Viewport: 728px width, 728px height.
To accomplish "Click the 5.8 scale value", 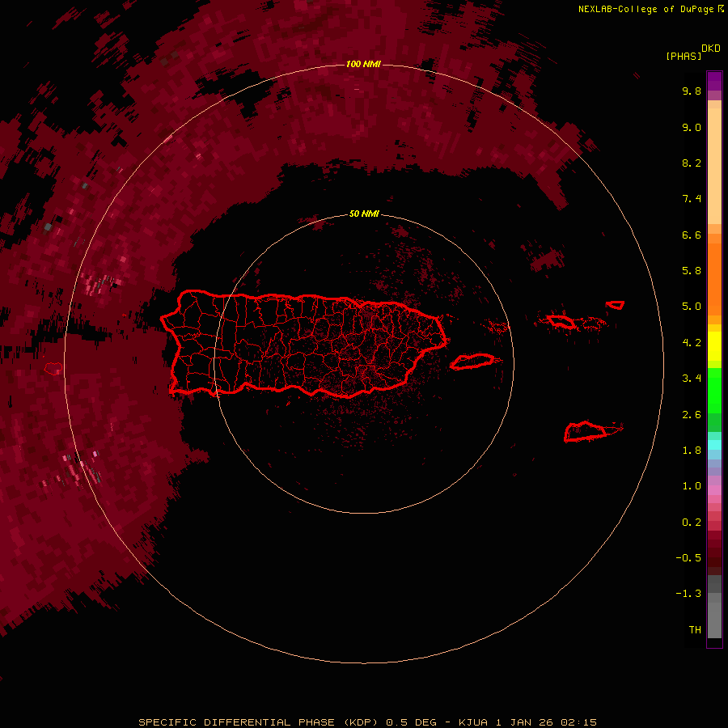I will coord(692,271).
